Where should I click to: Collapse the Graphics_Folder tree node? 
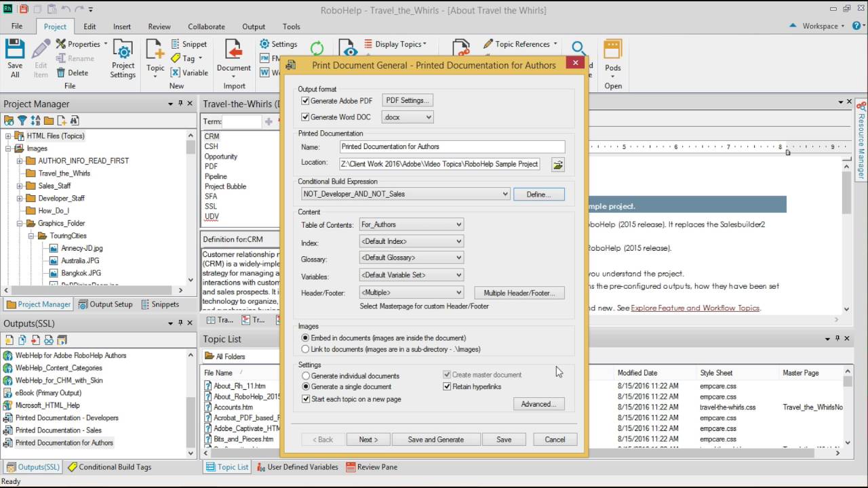pos(21,223)
